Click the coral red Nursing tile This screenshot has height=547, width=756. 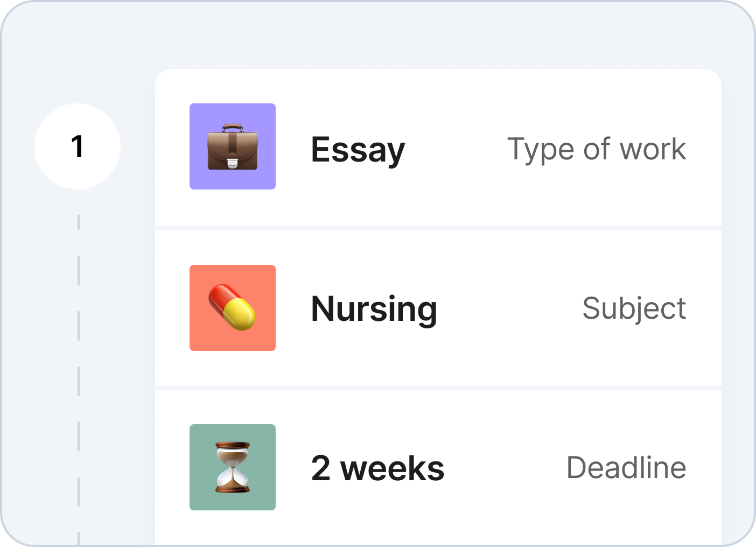tap(233, 308)
